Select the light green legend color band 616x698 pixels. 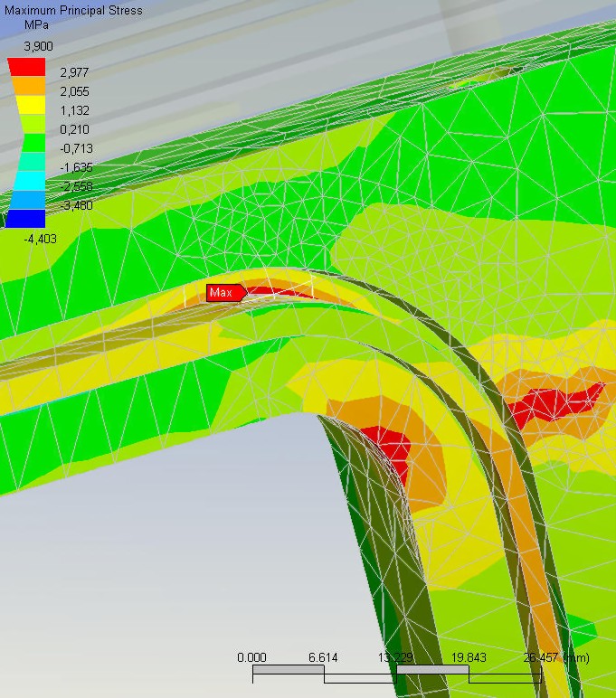(x=26, y=123)
